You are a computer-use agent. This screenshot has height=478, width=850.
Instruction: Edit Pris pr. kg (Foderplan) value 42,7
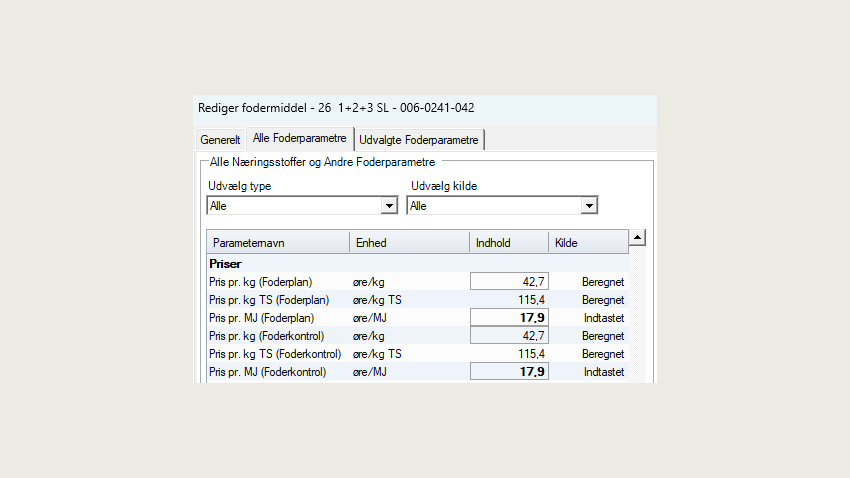[x=509, y=282]
